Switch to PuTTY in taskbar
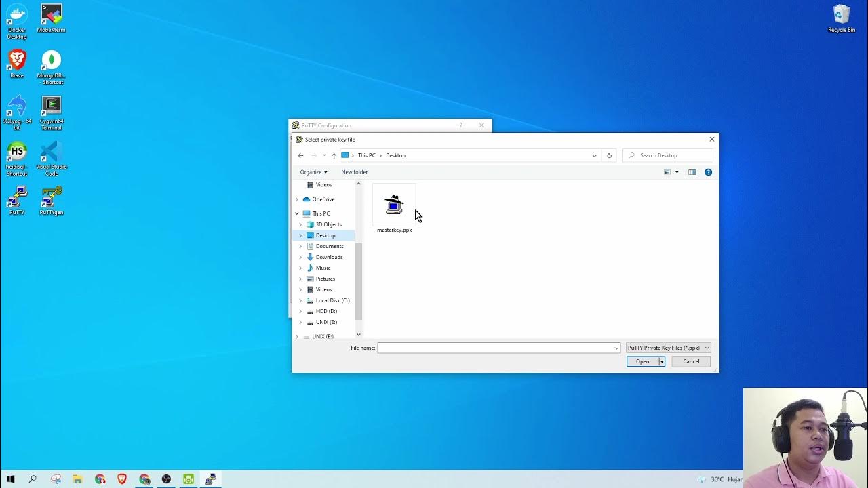868x488 pixels. (211, 479)
